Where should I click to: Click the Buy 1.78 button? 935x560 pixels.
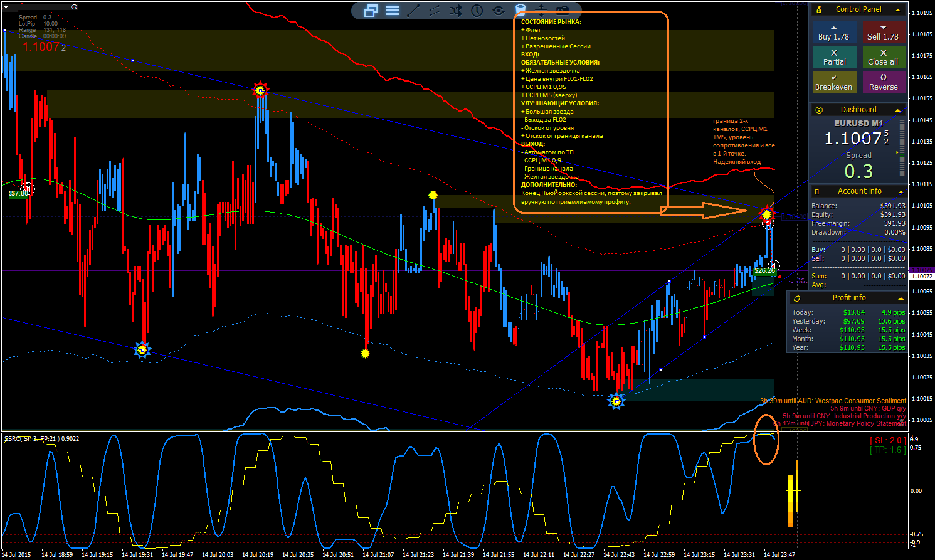[x=833, y=33]
